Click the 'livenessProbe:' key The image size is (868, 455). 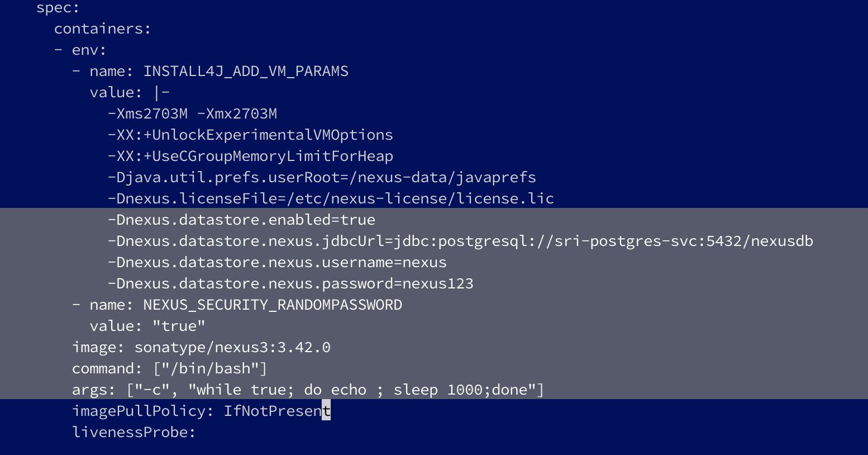click(x=133, y=432)
